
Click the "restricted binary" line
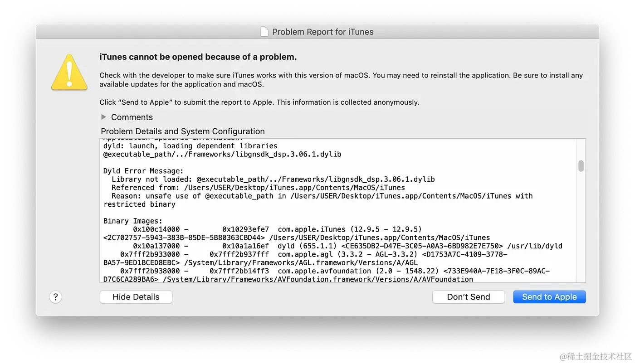coord(139,204)
